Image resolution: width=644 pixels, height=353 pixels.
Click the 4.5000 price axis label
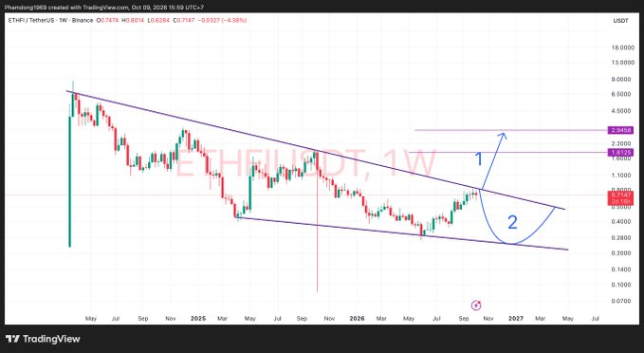click(622, 111)
